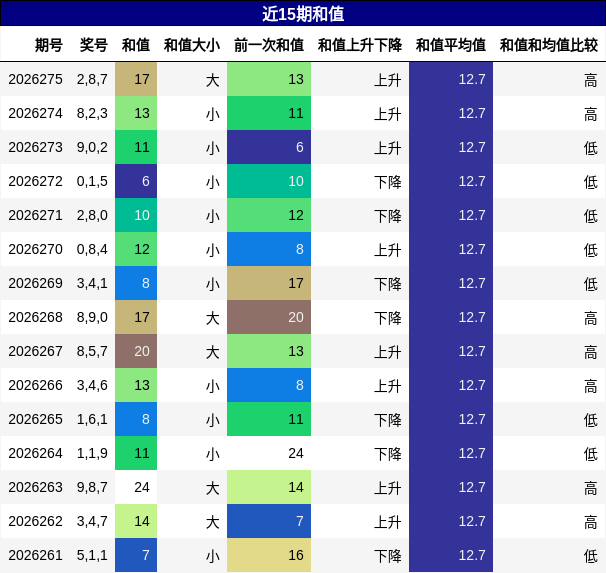606x573 pixels.
Task: Click prize number 3,4,6
Action: click(x=92, y=385)
